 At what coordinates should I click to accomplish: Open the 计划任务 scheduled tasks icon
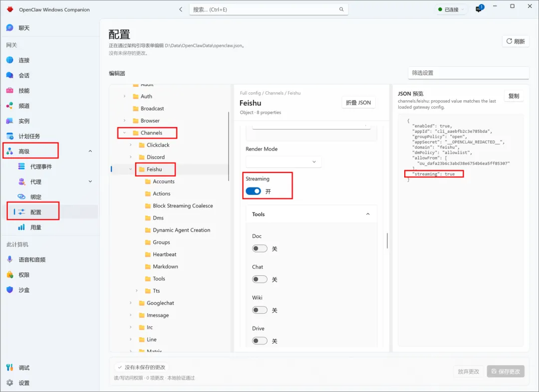click(9, 136)
